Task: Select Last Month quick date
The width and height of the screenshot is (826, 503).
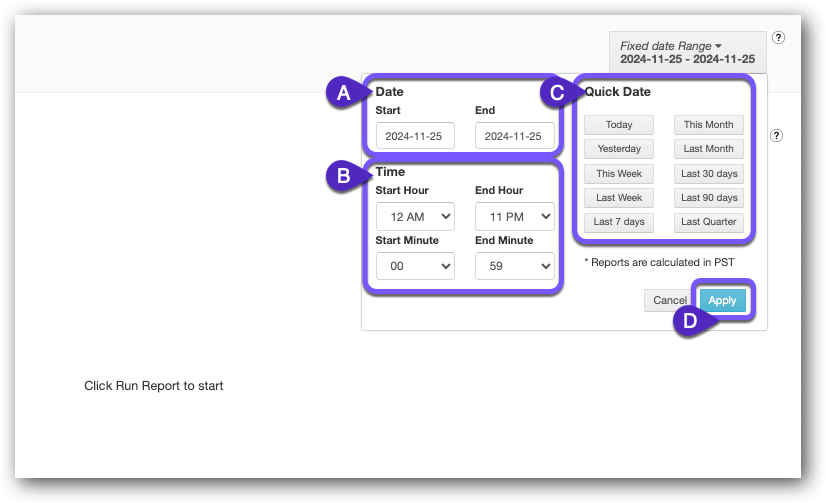Action: click(708, 149)
